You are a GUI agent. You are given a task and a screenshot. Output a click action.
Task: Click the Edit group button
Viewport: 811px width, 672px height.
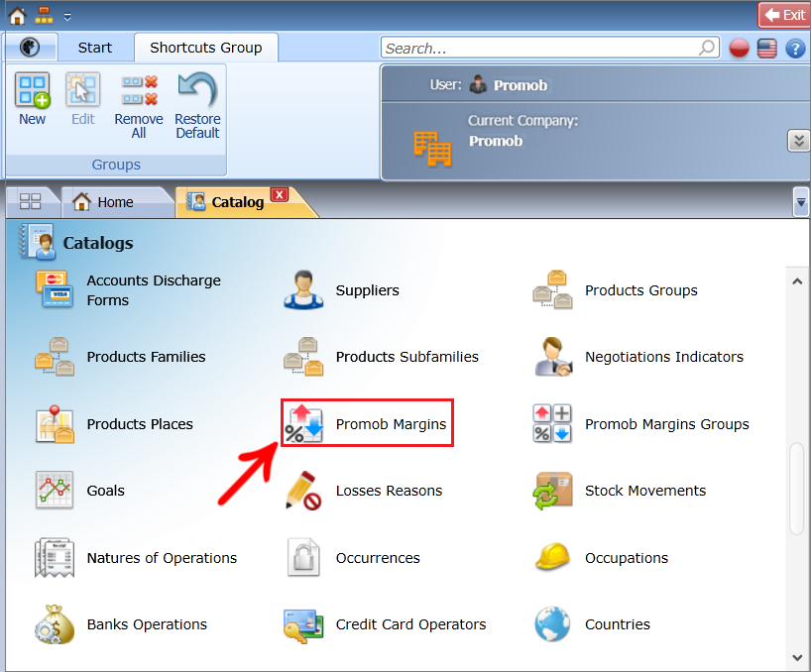[x=82, y=99]
